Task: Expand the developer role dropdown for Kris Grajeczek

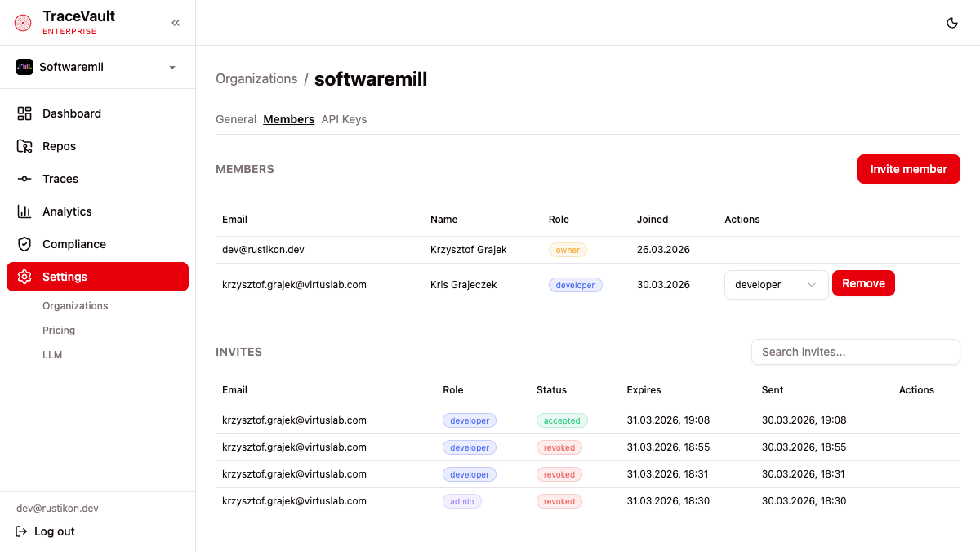Action: [776, 285]
